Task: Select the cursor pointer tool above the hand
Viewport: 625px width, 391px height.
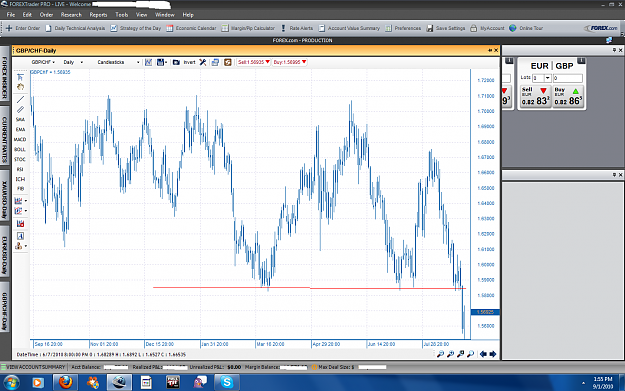Action: coord(20,77)
